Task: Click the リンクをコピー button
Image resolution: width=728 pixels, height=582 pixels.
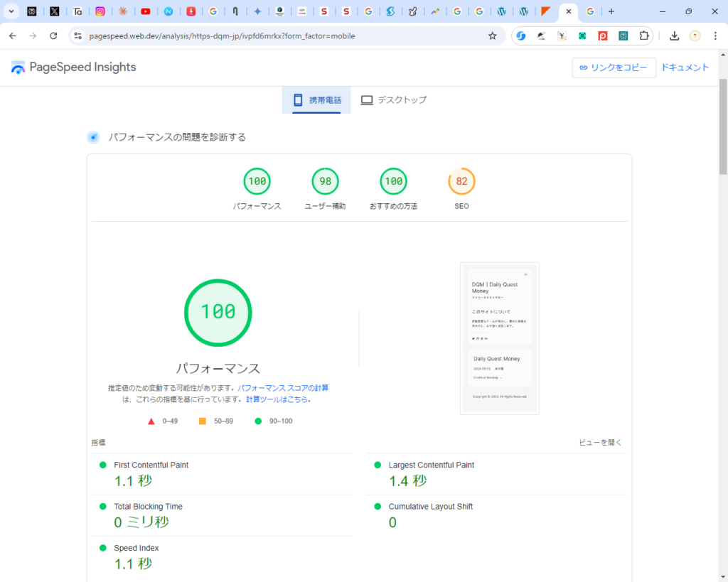Action: (614, 68)
